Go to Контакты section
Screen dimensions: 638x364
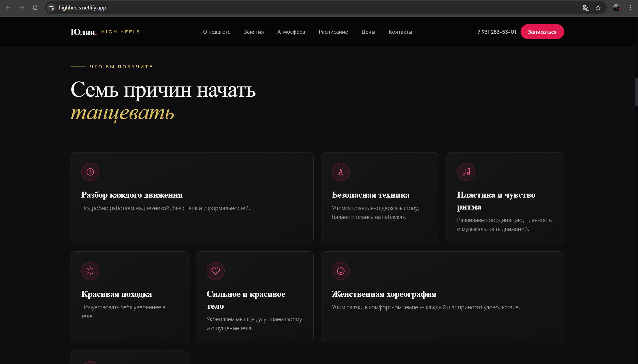pos(400,32)
